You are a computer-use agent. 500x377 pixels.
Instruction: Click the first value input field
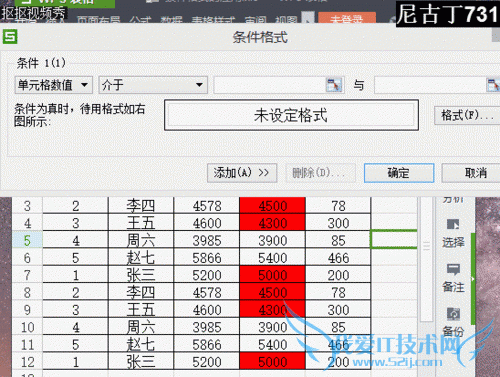tap(270, 85)
